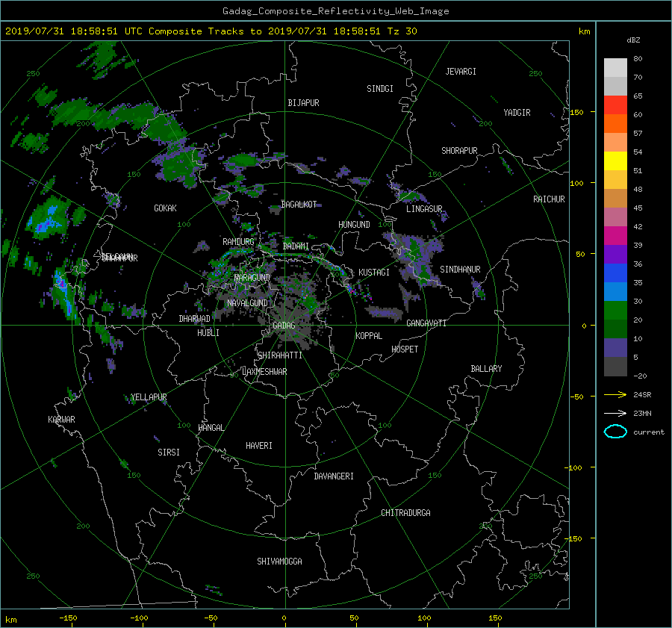Click the NAVALGUND city label
672x628 pixels.
coord(248,303)
